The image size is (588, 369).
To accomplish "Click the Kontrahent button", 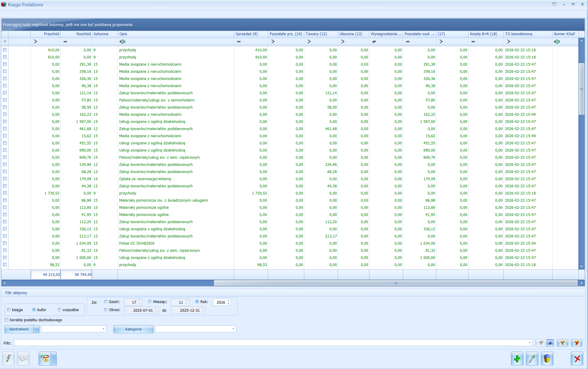I will click(x=19, y=329).
